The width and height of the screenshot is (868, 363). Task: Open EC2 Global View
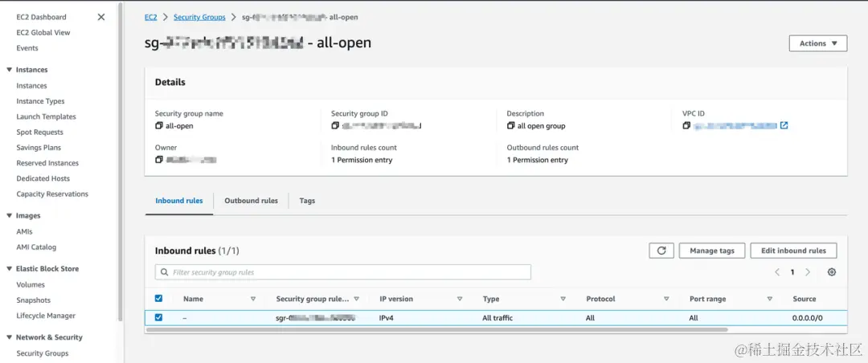(43, 33)
